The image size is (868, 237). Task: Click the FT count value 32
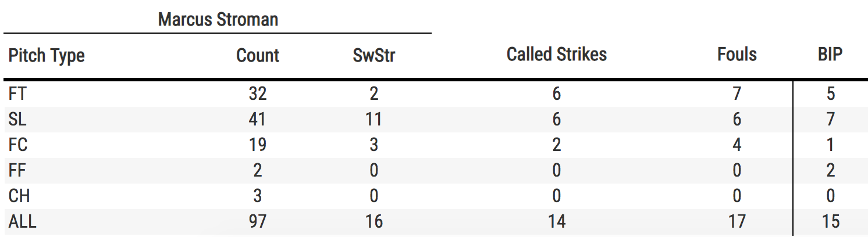tap(257, 94)
